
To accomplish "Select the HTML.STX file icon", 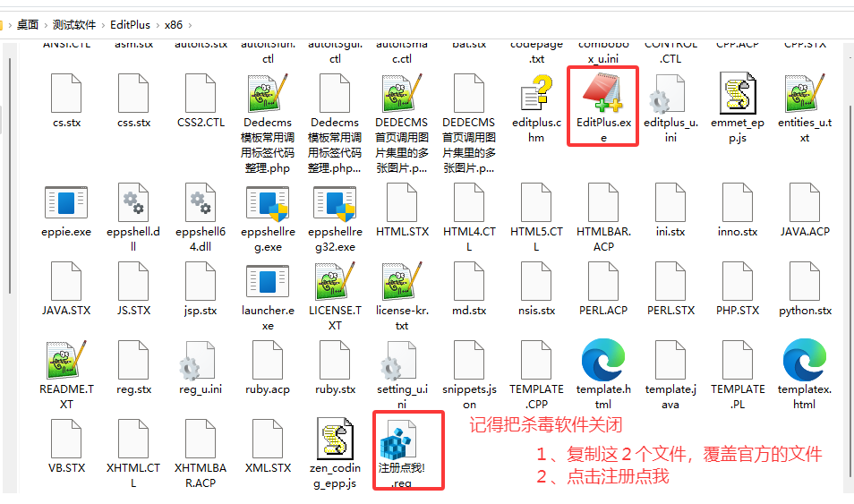I will point(402,202).
